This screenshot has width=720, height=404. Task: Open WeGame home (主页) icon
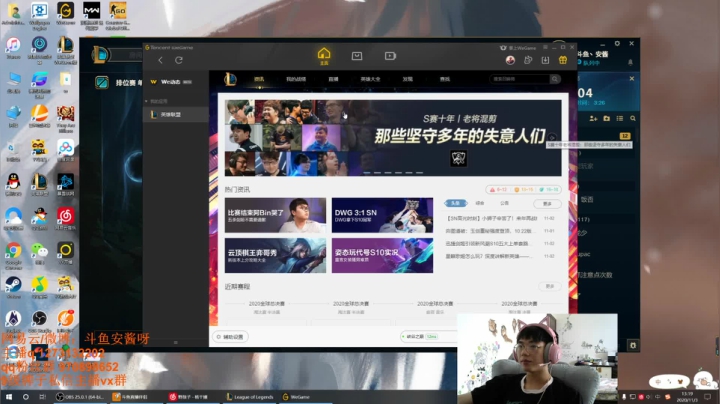click(324, 56)
